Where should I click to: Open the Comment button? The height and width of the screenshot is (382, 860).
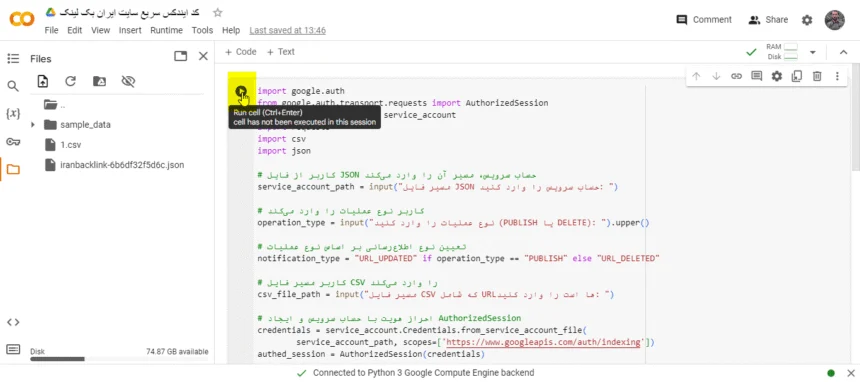[x=704, y=20]
